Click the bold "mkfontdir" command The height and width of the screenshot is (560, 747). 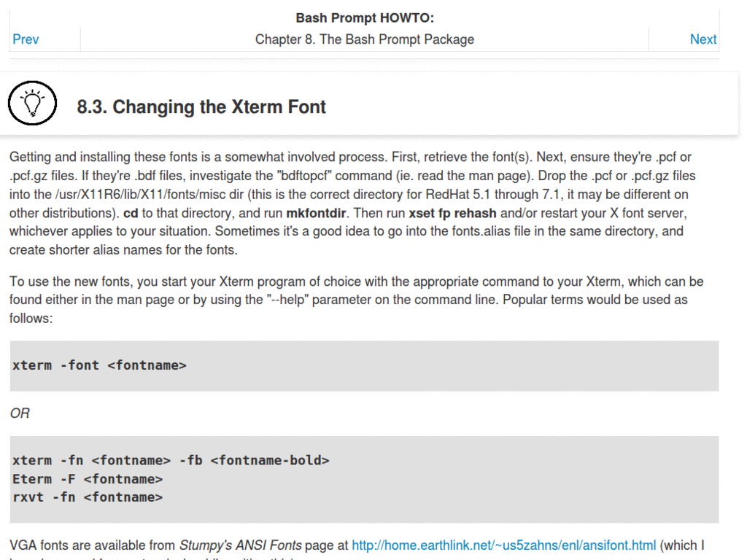tap(316, 213)
